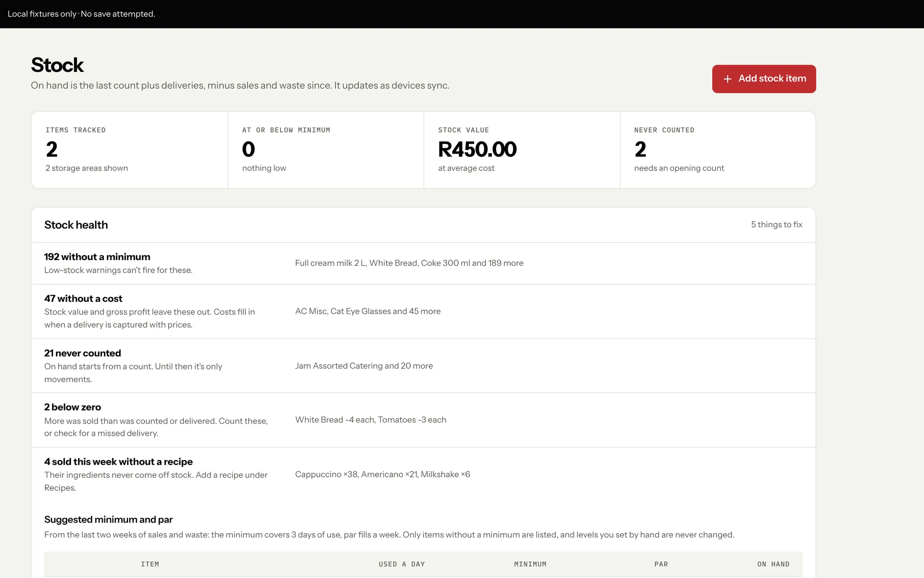Viewport: 924px width, 578px height.
Task: Click the 'nothing low' caption
Action: tap(264, 168)
